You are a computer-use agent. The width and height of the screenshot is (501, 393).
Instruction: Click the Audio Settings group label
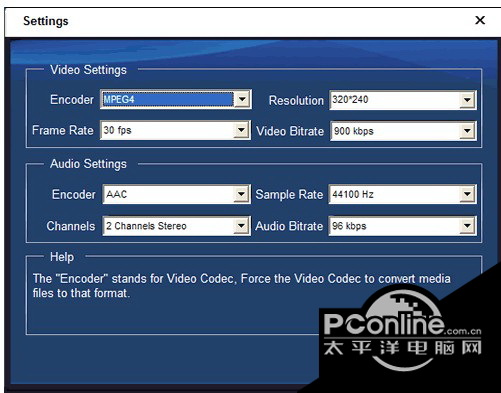click(88, 164)
